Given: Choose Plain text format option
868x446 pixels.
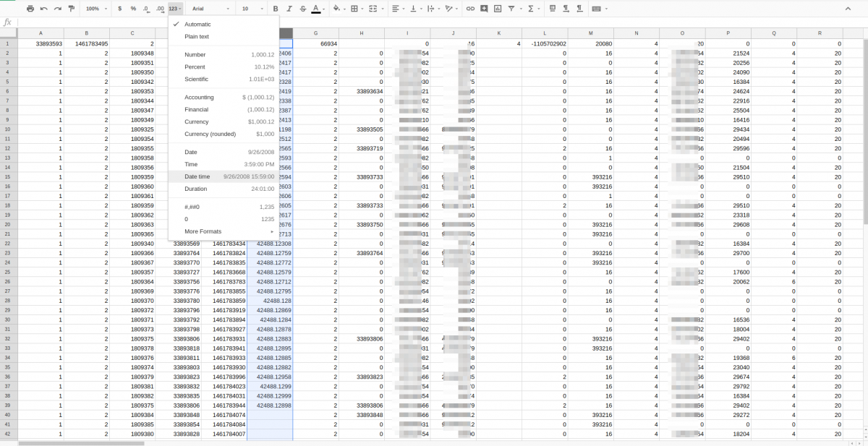Looking at the screenshot, I should 197,36.
